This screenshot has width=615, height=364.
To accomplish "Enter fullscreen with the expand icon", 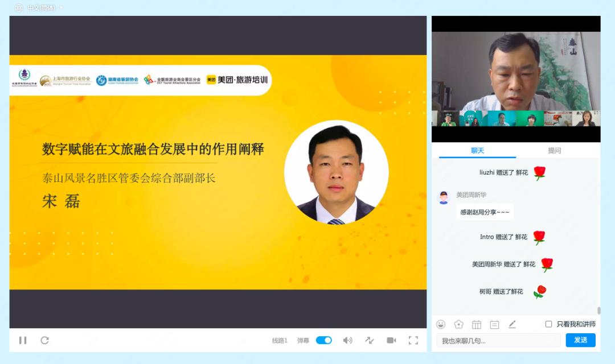I will click(x=413, y=340).
